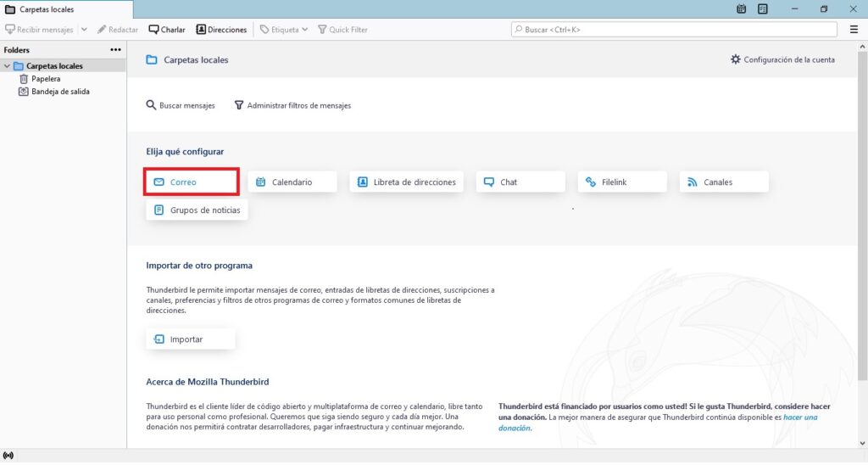Image resolution: width=868 pixels, height=465 pixels.
Task: Set up a Chat account
Action: [x=520, y=182]
